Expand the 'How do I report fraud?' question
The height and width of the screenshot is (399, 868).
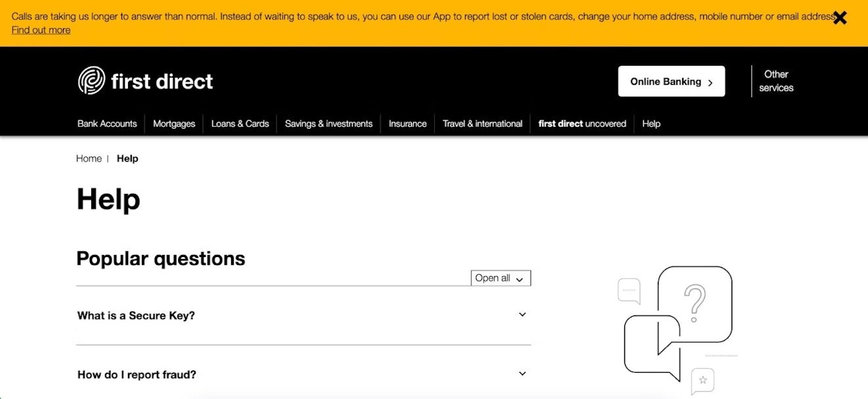(522, 374)
